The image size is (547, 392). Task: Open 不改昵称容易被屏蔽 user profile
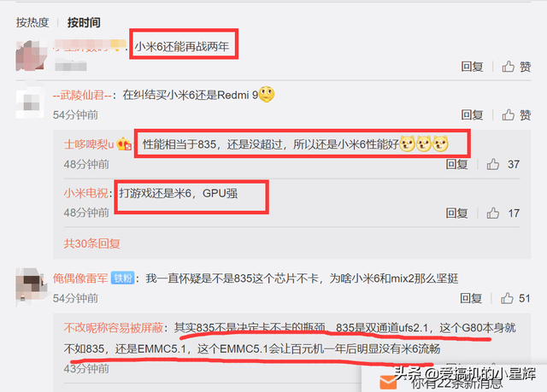[x=114, y=328]
